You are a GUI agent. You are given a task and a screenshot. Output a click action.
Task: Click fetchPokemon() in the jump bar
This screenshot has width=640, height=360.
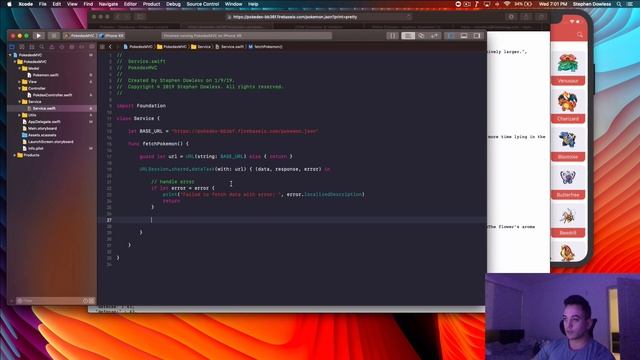click(x=265, y=47)
